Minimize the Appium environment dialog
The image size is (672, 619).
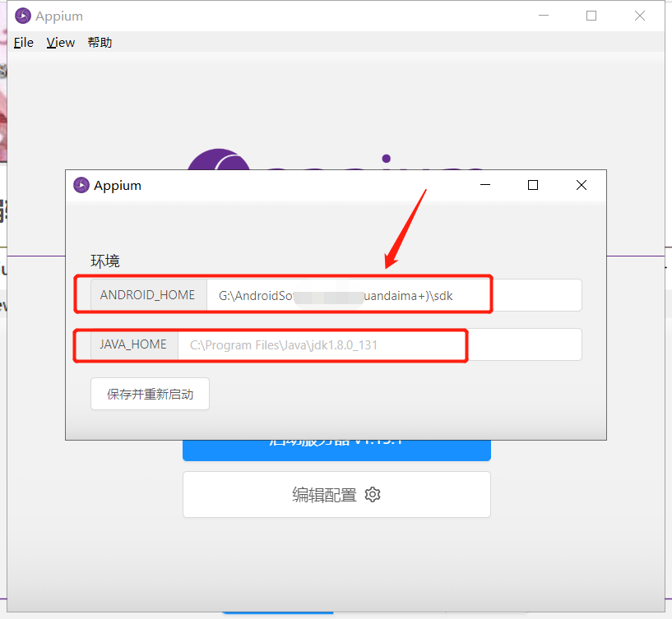(484, 185)
